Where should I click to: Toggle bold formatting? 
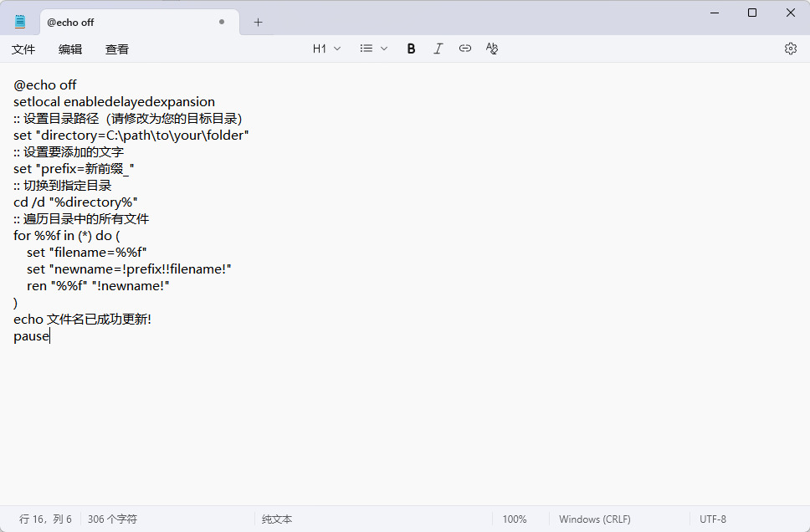click(411, 49)
